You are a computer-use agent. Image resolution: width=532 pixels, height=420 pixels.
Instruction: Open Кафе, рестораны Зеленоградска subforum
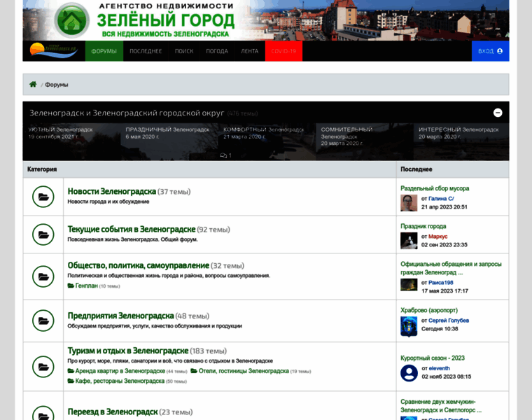[x=120, y=381]
